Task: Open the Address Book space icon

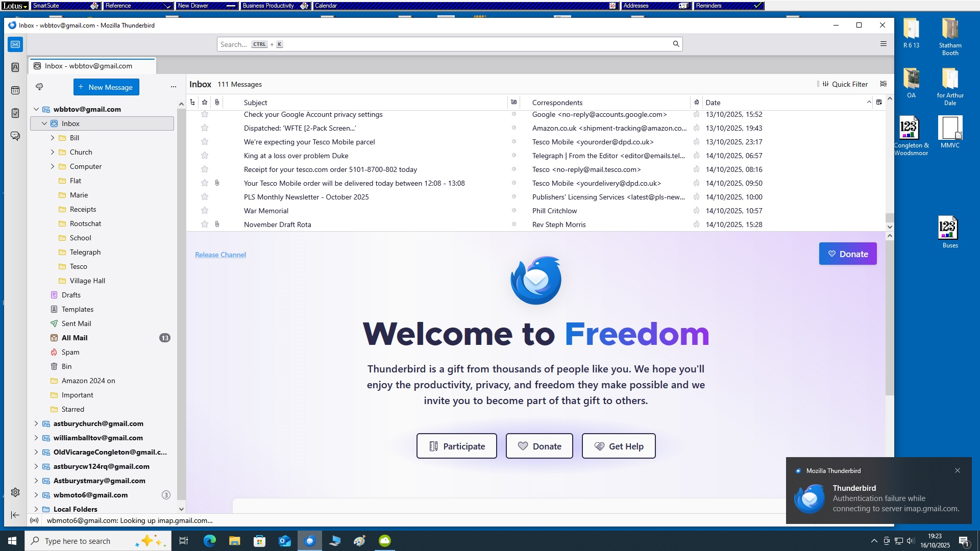Action: click(x=15, y=67)
